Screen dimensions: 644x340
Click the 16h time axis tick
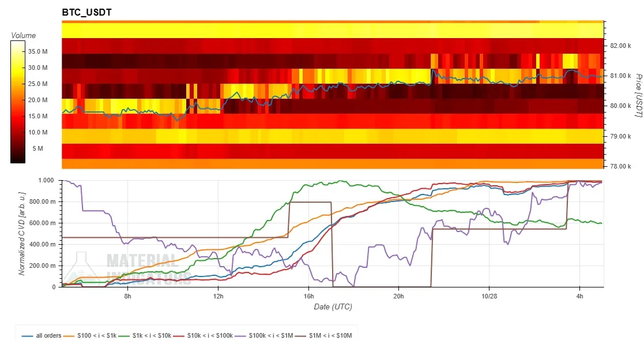click(308, 296)
